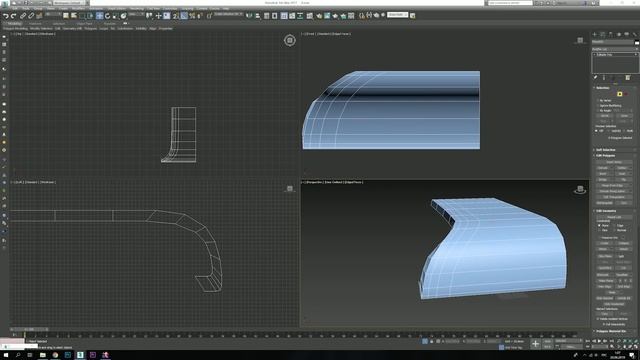This screenshot has height=360, width=640.
Task: Open the Modify Selection ribbon panel
Action: pyautogui.click(x=41, y=29)
